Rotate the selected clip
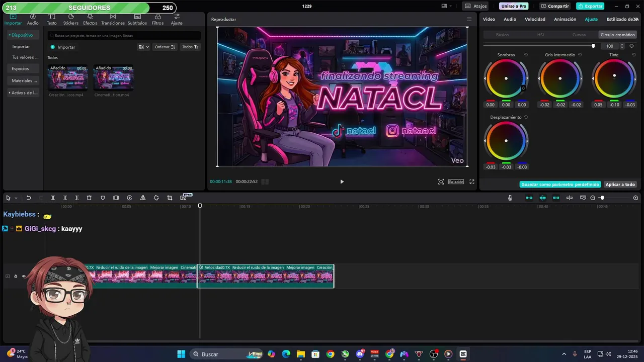The width and height of the screenshot is (644, 362). (x=156, y=198)
